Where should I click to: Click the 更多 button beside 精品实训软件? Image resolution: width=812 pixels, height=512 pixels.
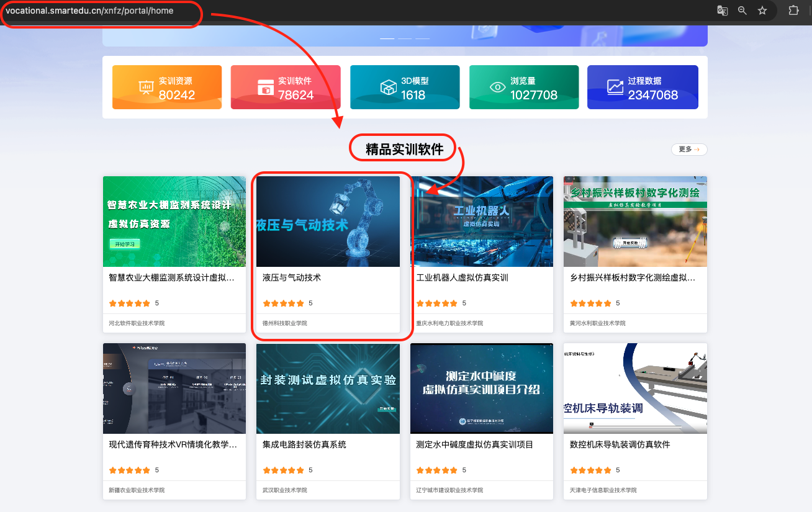[x=688, y=150]
